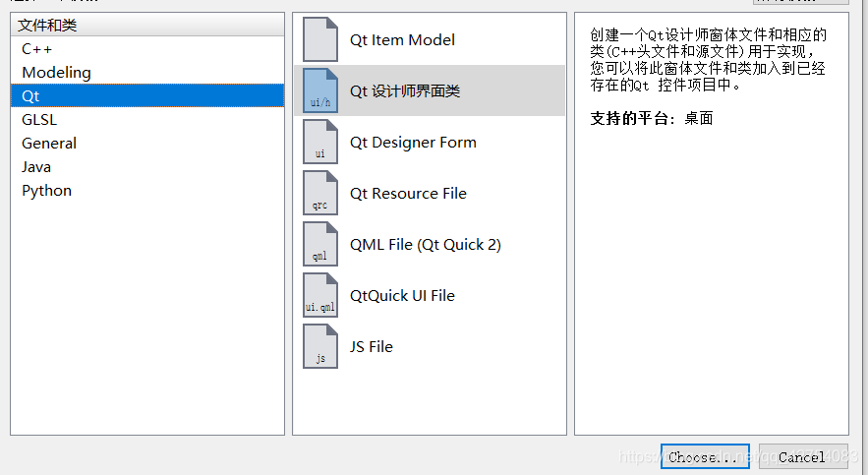This screenshot has width=868, height=475.
Task: Click the Choose... button
Action: [x=705, y=456]
